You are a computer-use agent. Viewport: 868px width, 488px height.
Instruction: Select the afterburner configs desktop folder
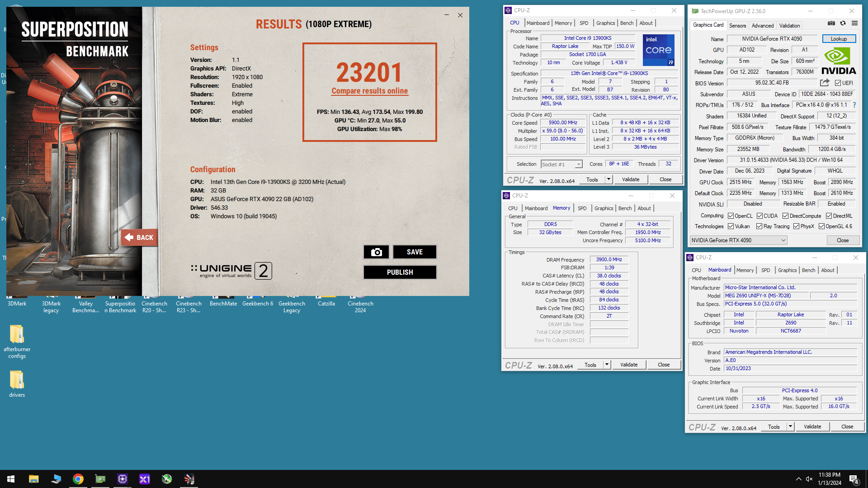point(17,342)
